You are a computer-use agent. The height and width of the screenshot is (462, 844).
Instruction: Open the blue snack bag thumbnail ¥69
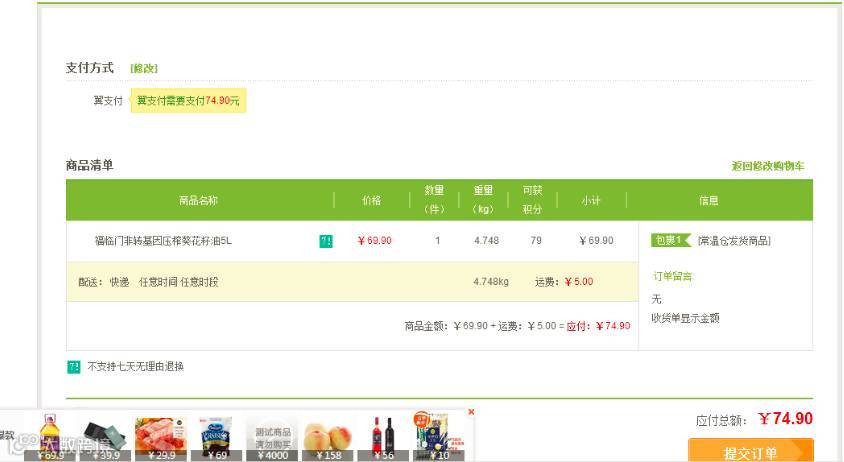216,437
